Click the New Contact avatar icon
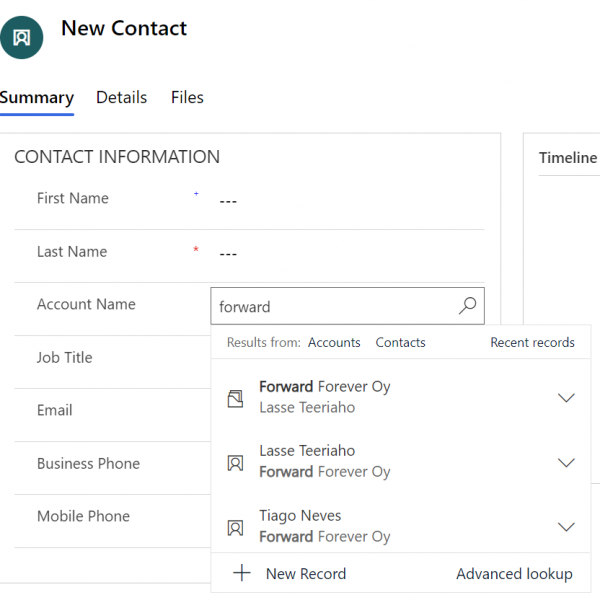This screenshot has height=600, width=600. tap(21, 38)
